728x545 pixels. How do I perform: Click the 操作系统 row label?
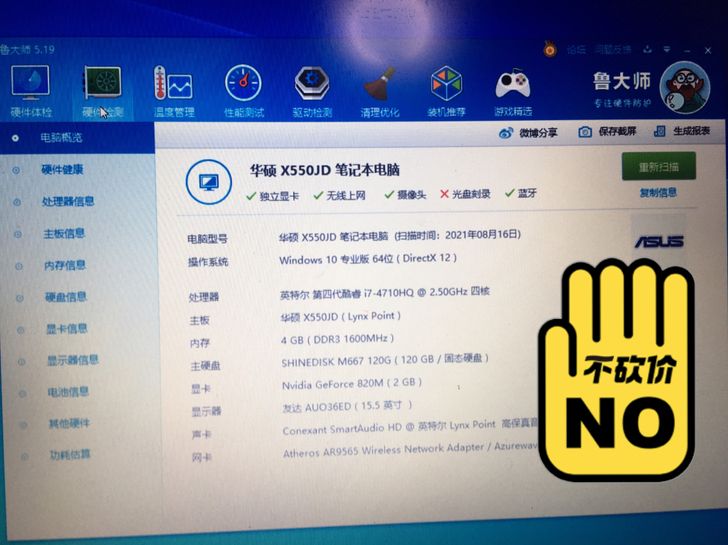208,262
